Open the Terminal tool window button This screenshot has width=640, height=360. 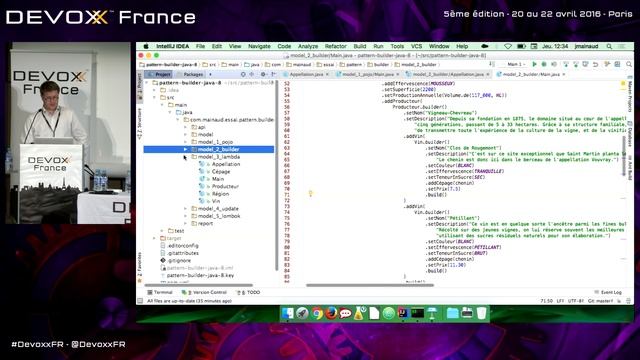tap(160, 292)
